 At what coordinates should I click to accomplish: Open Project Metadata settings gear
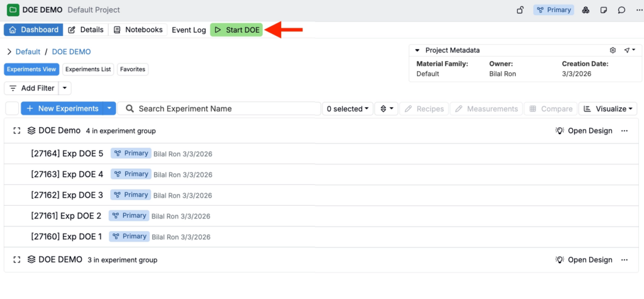coord(613,50)
